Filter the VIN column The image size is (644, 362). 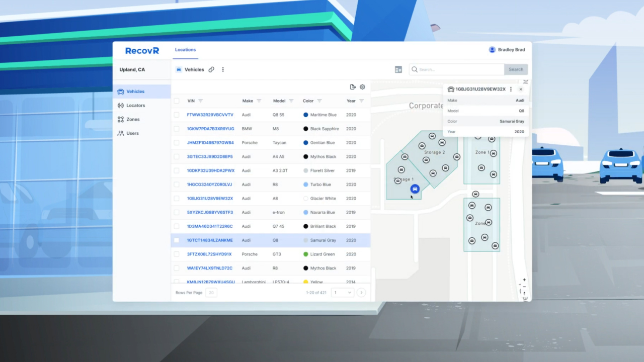[x=201, y=101]
